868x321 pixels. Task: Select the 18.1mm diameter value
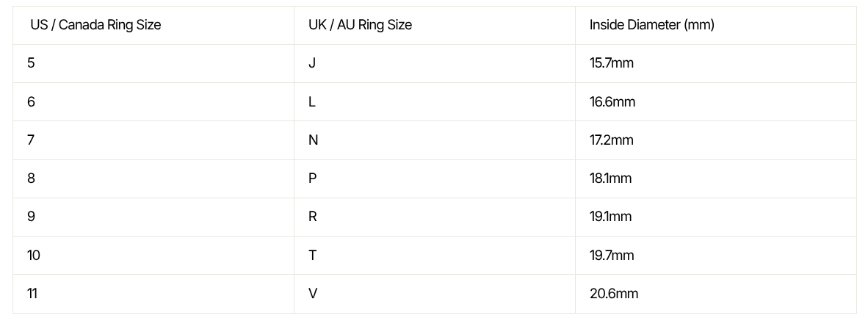tap(610, 178)
